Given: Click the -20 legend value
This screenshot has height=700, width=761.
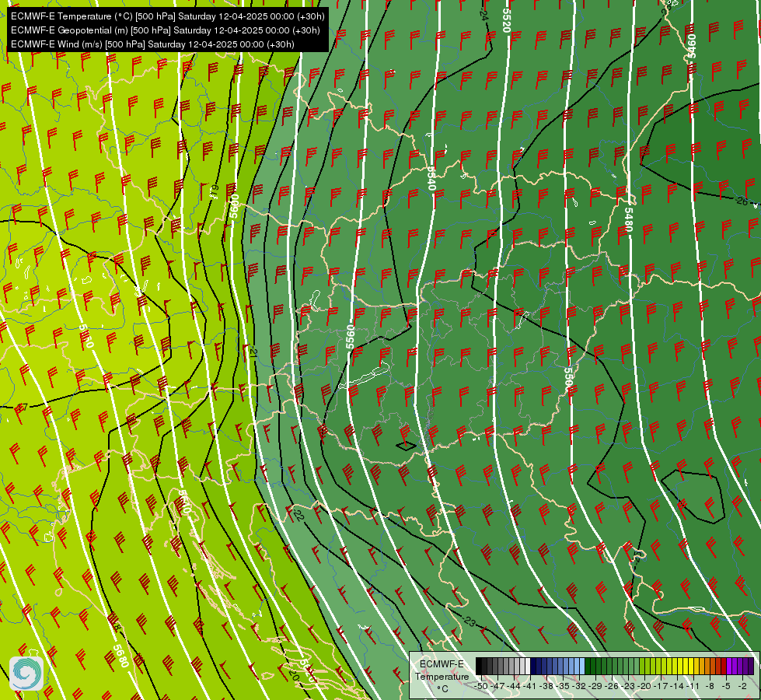Looking at the screenshot, I should pos(645,686).
